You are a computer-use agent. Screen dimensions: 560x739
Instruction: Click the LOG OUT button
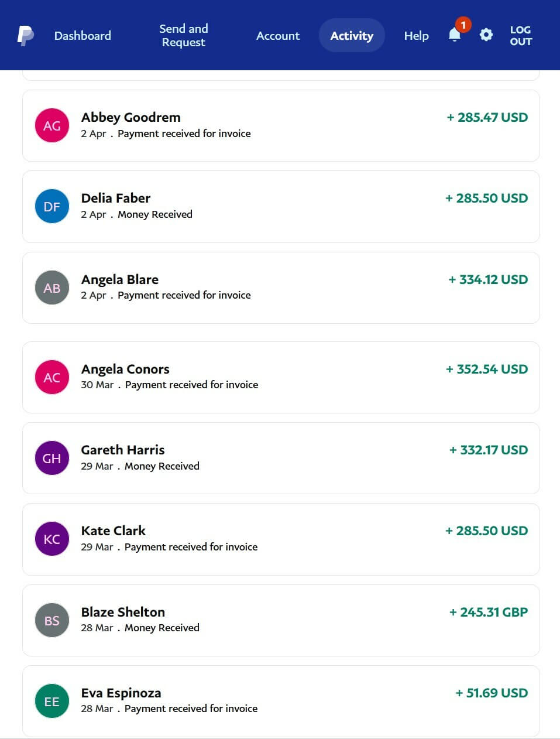(520, 36)
